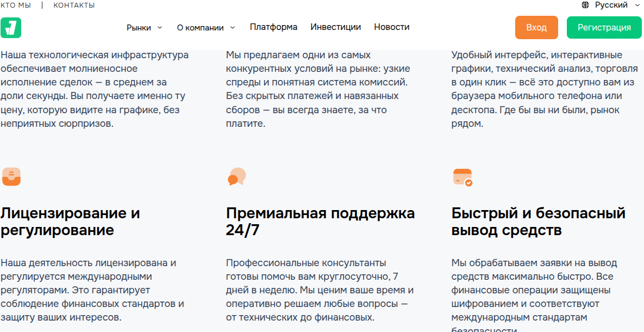Click paragraph starting Профессиональные консультанты
The width and height of the screenshot is (644, 332).
coord(320,290)
